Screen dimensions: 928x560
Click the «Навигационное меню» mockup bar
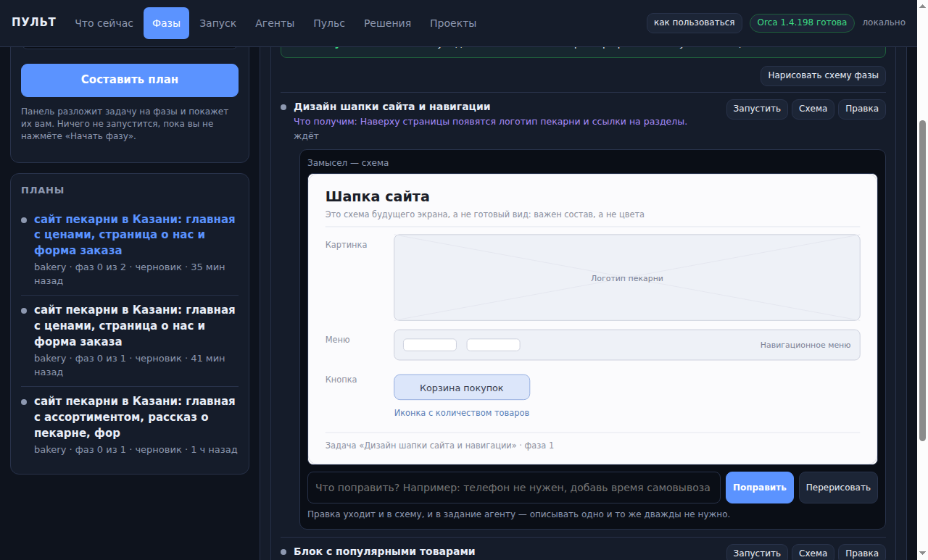click(627, 345)
